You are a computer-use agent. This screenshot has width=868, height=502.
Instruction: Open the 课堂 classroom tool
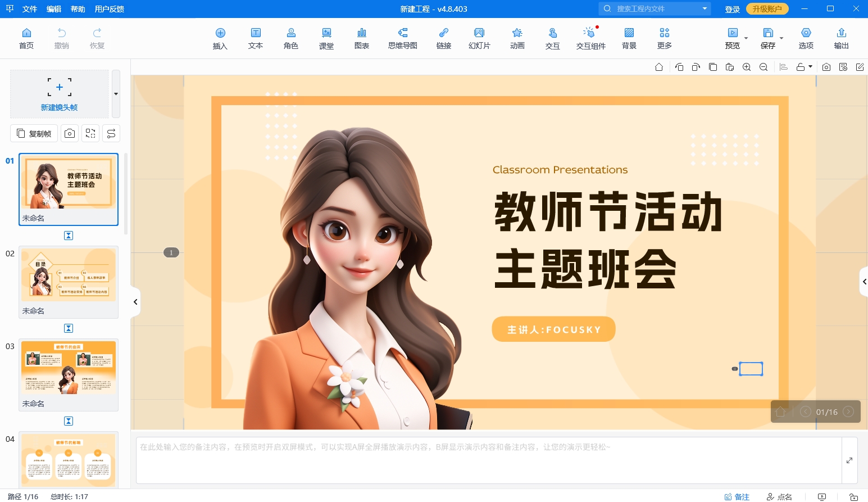[x=326, y=39]
